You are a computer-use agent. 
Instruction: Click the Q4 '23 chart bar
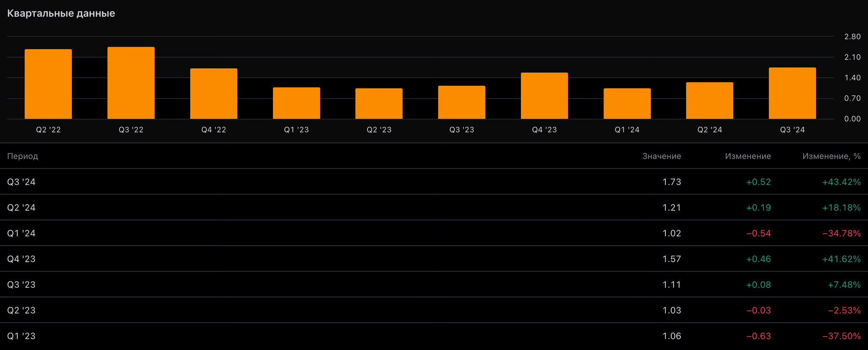[544, 96]
